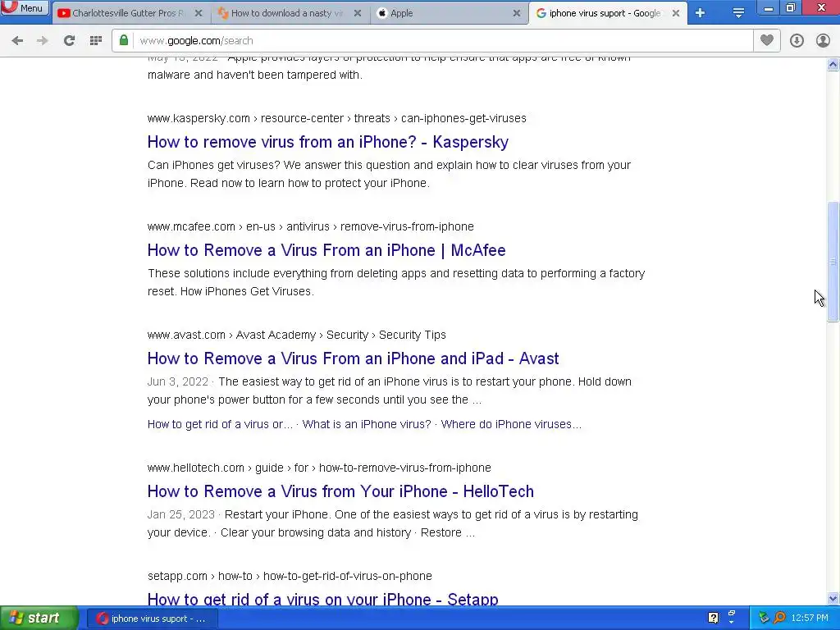Open the Opera Menu button

[25, 7]
